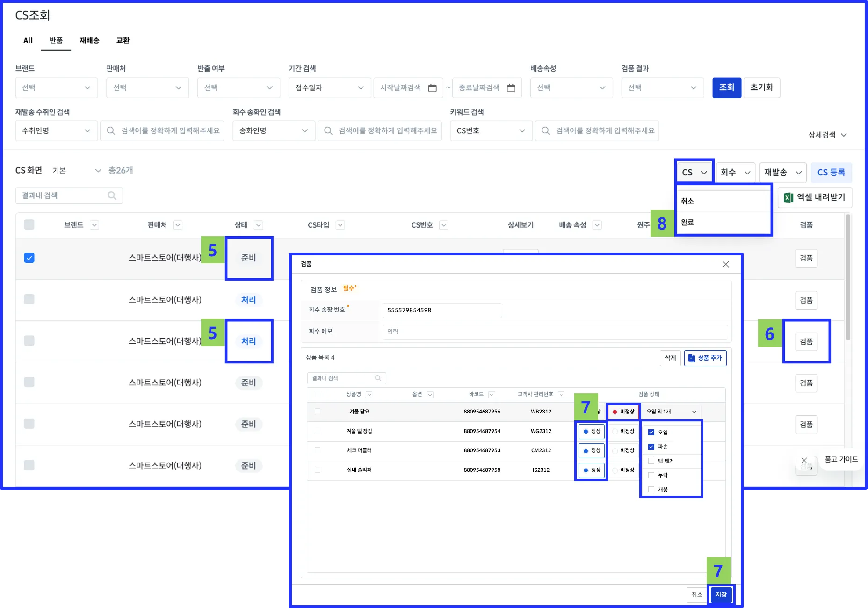Toggle the select-all checkbox in CS table header
868x608 pixels.
29,225
